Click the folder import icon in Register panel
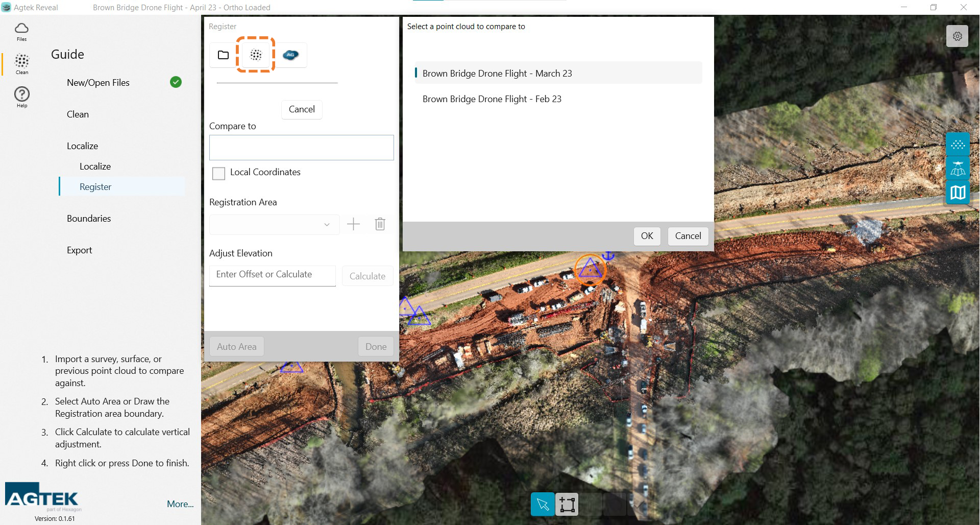 point(223,55)
